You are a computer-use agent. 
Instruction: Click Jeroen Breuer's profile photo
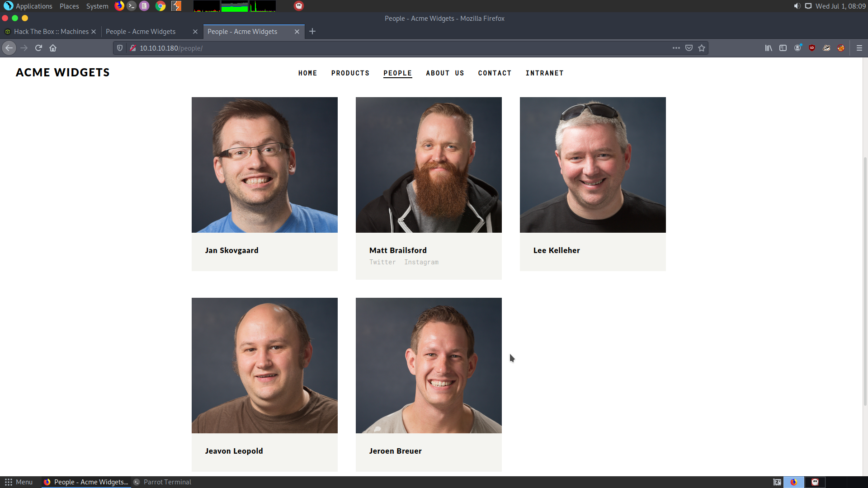(428, 365)
